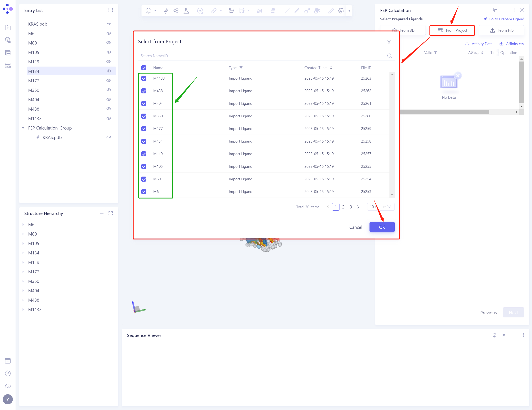Uncheck the M1133 ligand checkbox

144,79
